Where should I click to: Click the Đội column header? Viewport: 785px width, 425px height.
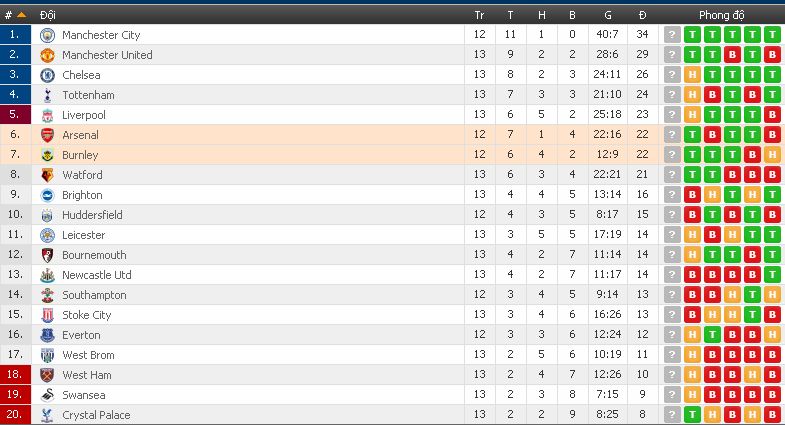click(48, 15)
